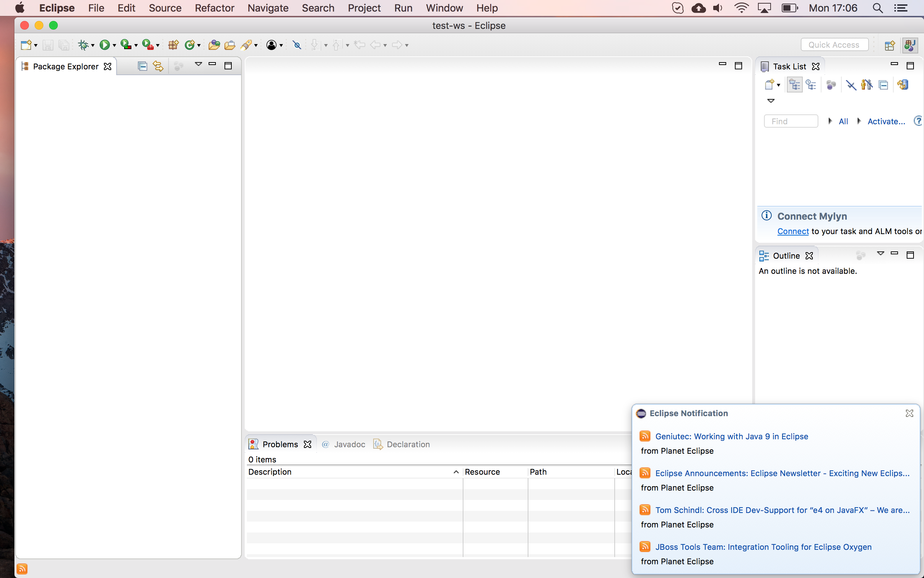The image size is (924, 578).
Task: Close the Eclipse Notification popup
Action: pyautogui.click(x=910, y=413)
